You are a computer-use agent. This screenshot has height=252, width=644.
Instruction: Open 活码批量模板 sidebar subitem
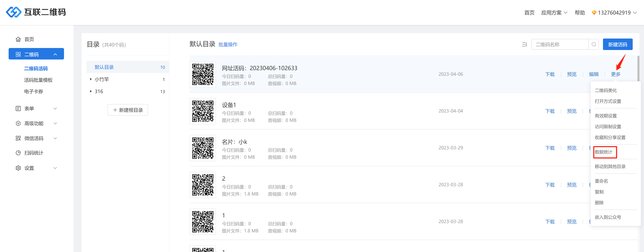pyautogui.click(x=38, y=80)
